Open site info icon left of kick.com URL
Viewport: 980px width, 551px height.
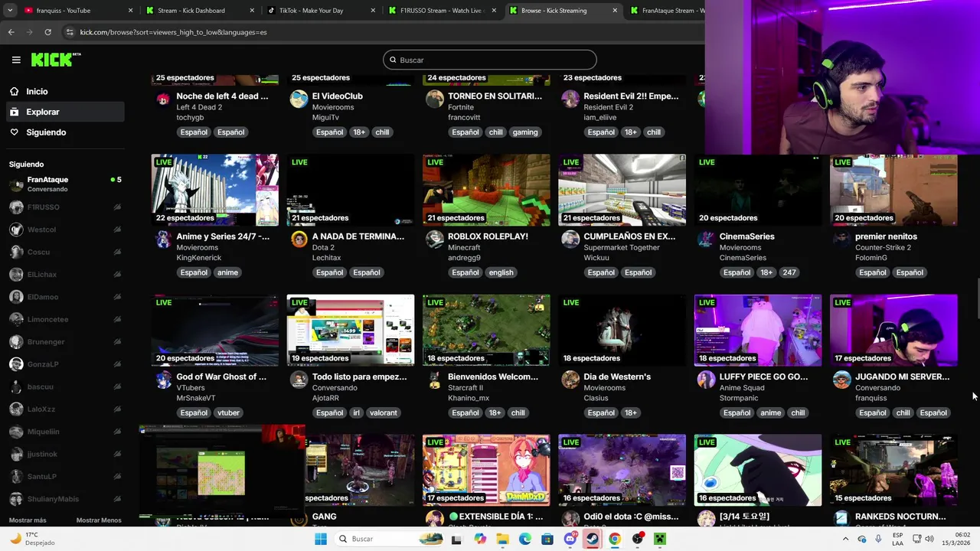70,32
